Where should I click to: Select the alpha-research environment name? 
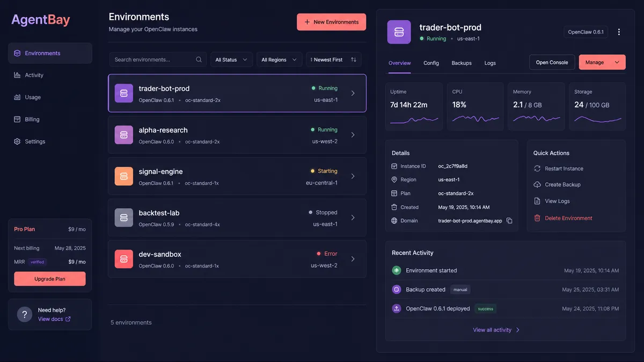tap(163, 130)
